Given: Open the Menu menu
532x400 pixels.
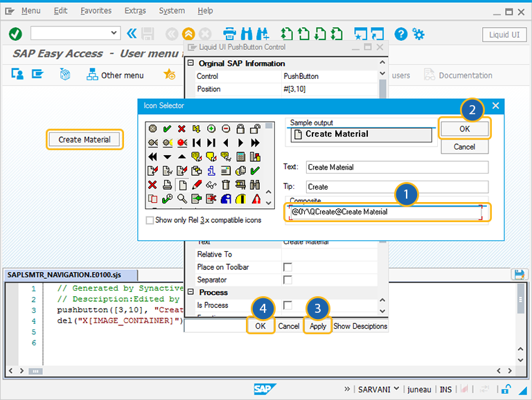Looking at the screenshot, I should (x=31, y=11).
